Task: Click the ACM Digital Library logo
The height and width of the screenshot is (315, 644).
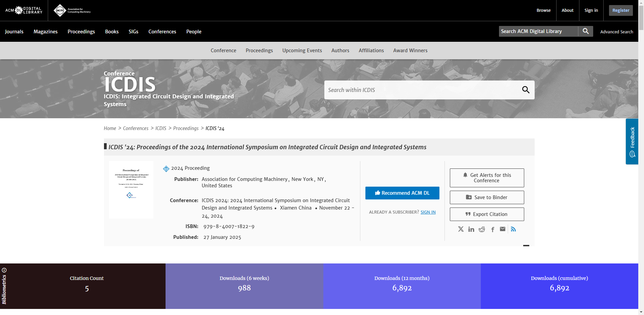Action: [x=24, y=10]
